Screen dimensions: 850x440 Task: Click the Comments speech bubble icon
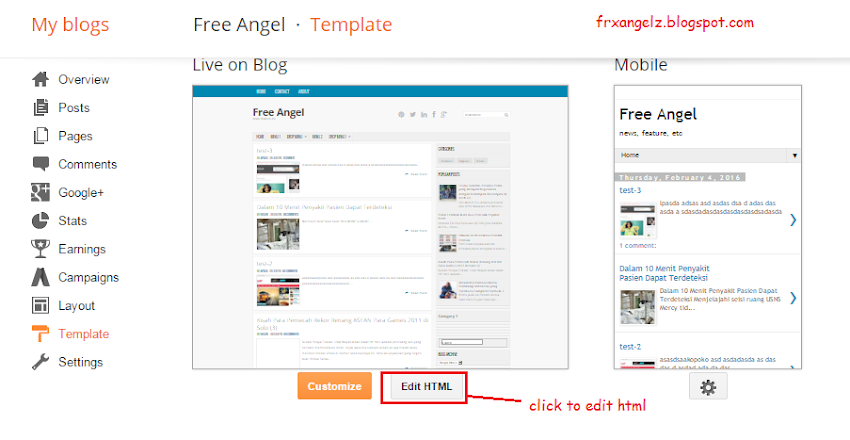40,164
